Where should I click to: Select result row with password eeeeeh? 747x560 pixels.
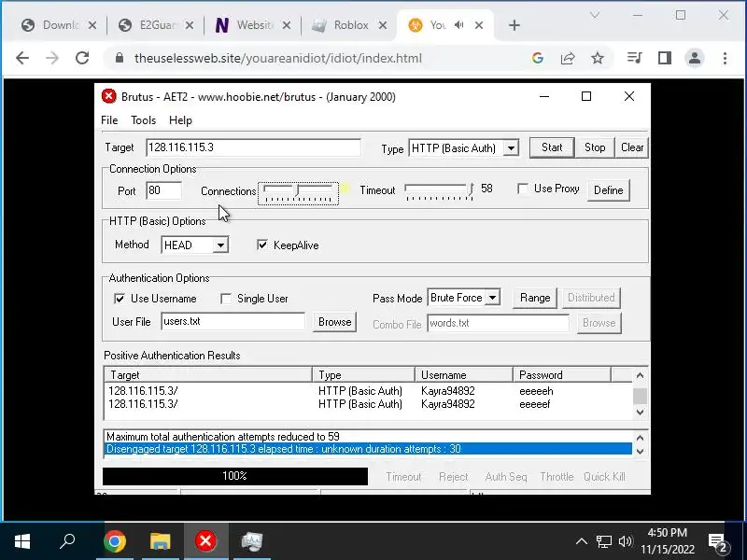coord(368,391)
